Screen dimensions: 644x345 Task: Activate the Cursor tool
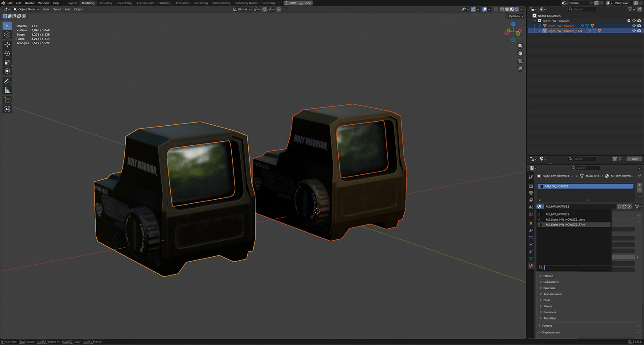pos(7,34)
